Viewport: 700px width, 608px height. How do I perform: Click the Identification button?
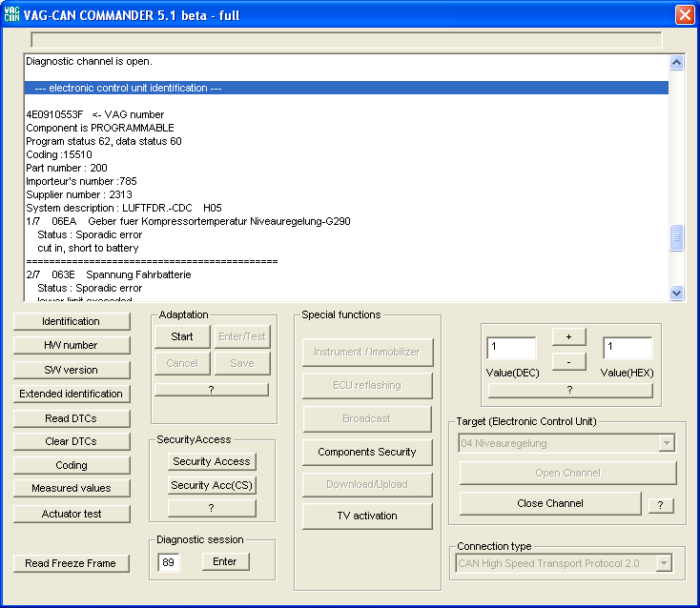click(x=72, y=321)
